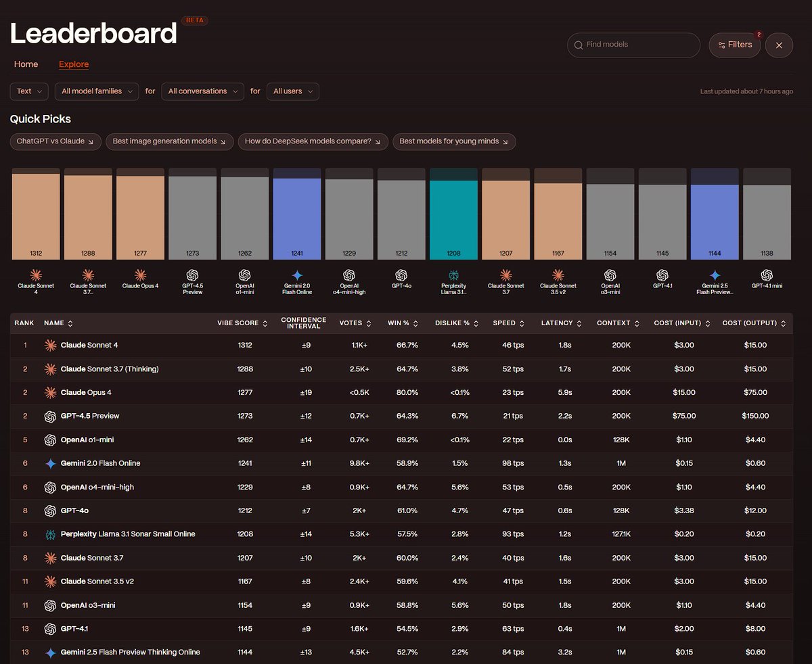Open the OpenAI o4-mini-high model name in table
Screen dimensions: 812x664
pos(97,487)
